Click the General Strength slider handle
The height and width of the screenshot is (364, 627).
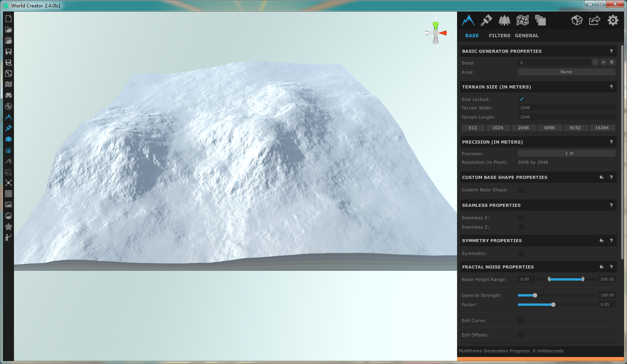(535, 295)
